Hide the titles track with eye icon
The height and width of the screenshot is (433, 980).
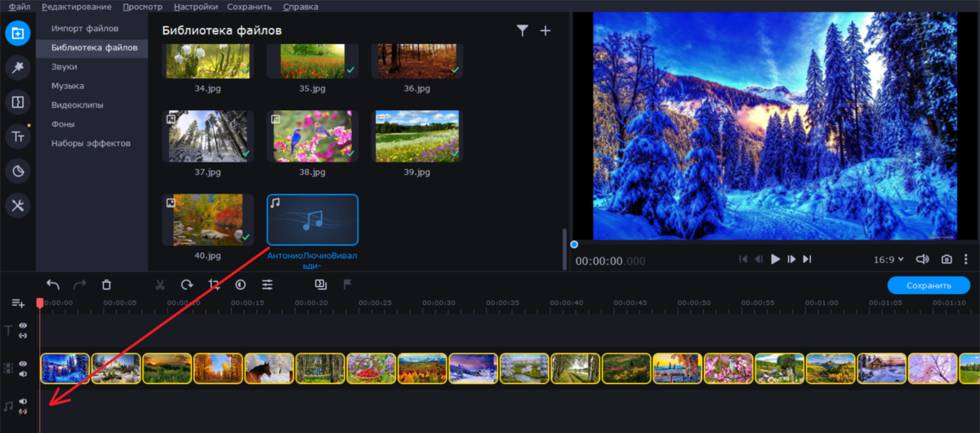pyautogui.click(x=24, y=325)
